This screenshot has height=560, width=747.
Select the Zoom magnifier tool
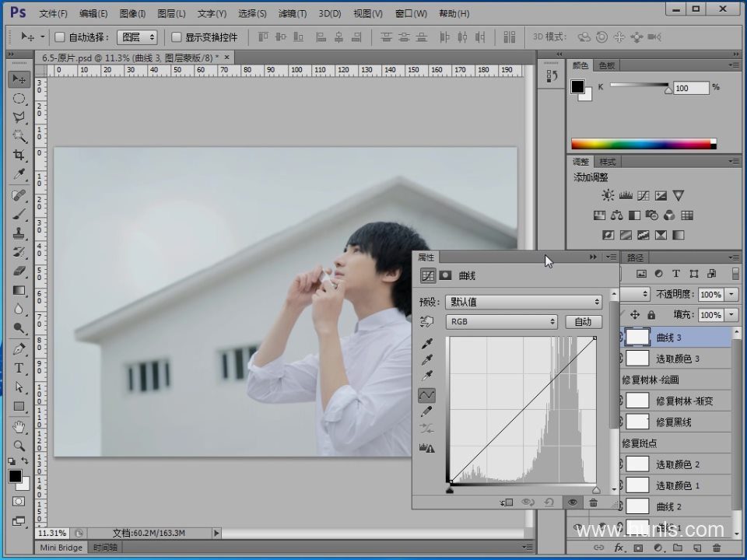click(x=19, y=446)
